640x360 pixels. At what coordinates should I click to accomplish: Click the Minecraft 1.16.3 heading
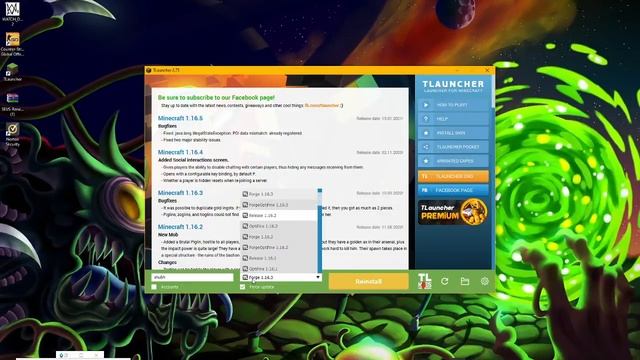pyautogui.click(x=180, y=193)
